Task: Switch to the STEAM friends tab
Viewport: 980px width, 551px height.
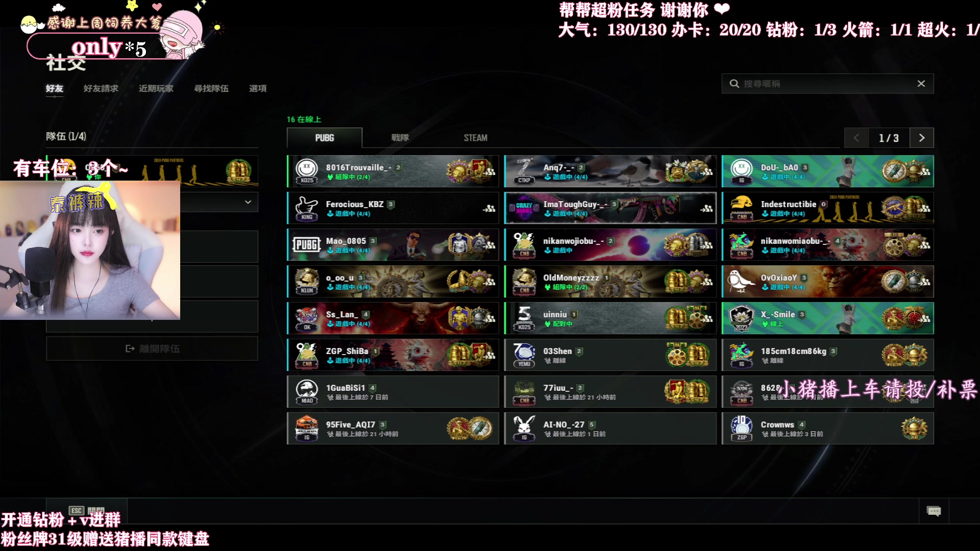Action: (x=475, y=138)
